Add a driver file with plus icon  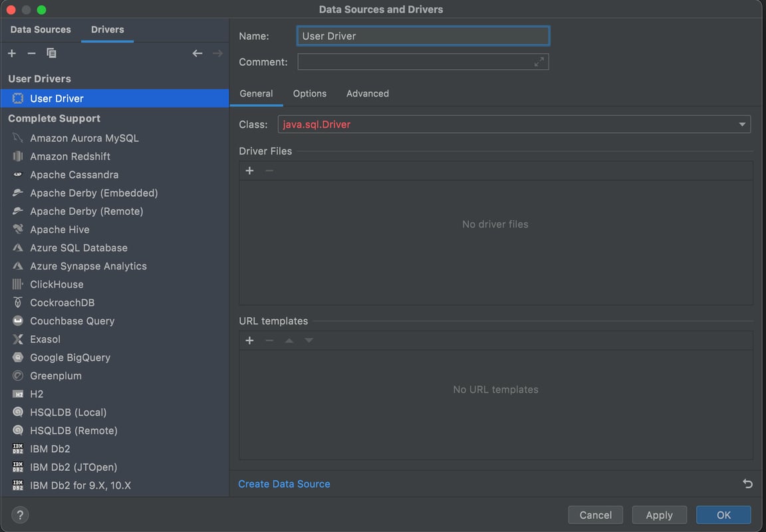pyautogui.click(x=250, y=171)
